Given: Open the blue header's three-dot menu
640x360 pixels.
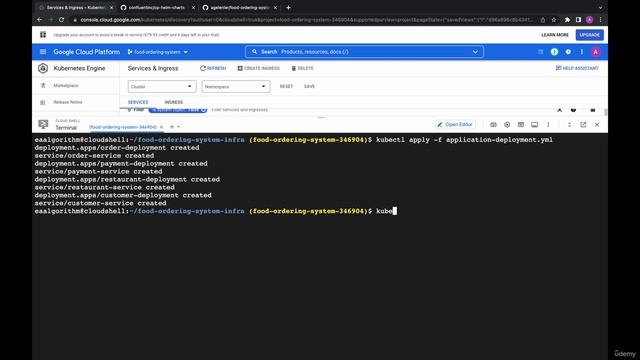Looking at the screenshot, I should [x=582, y=52].
